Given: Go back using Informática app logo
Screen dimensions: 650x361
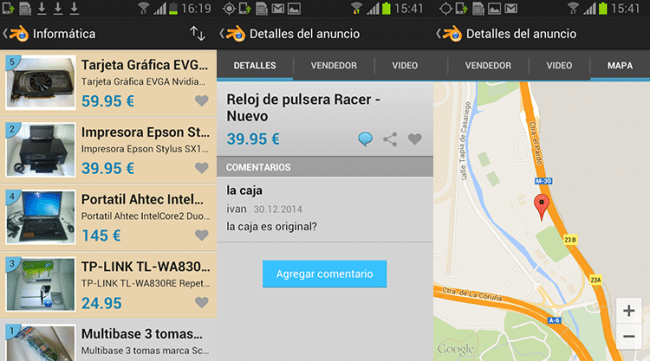Looking at the screenshot, I should [x=19, y=34].
